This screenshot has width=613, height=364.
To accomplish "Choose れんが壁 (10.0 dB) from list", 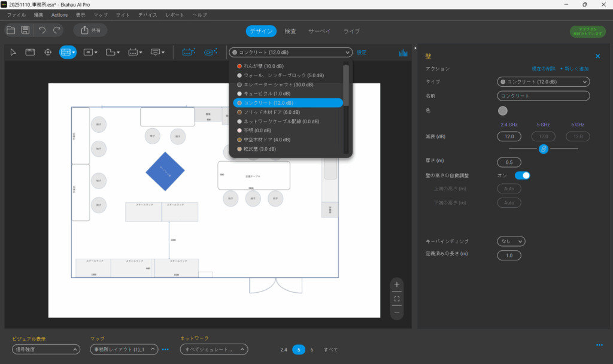I will (263, 66).
